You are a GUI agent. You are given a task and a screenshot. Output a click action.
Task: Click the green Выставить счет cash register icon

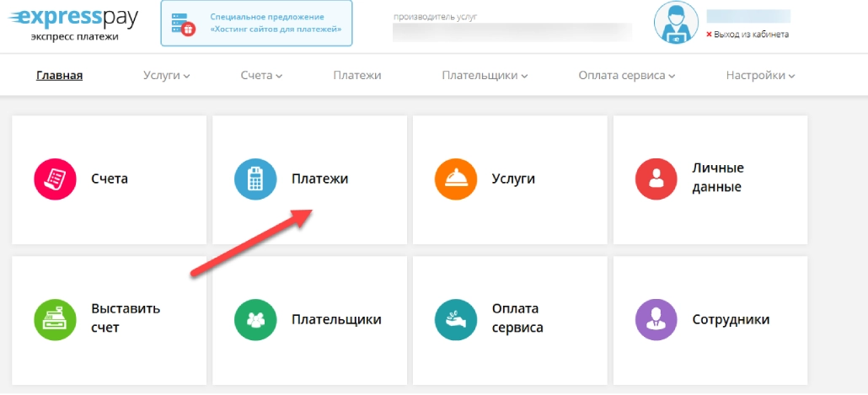tap(55, 319)
